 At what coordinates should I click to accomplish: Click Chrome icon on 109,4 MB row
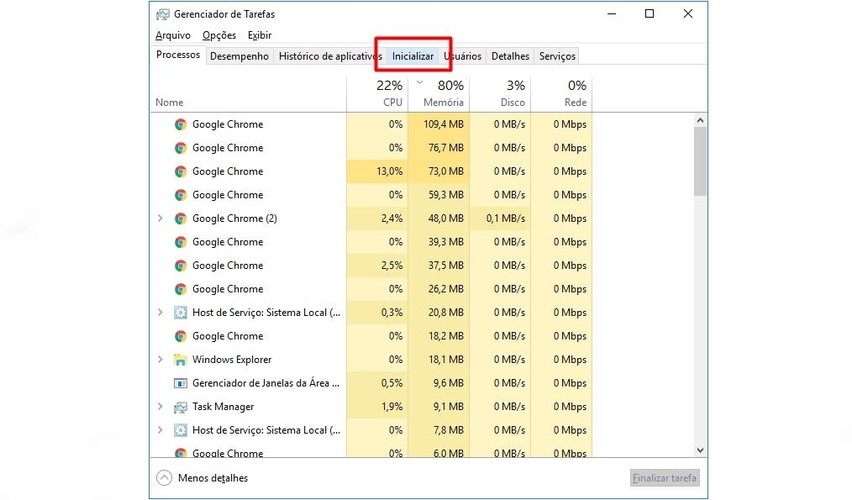(x=180, y=124)
